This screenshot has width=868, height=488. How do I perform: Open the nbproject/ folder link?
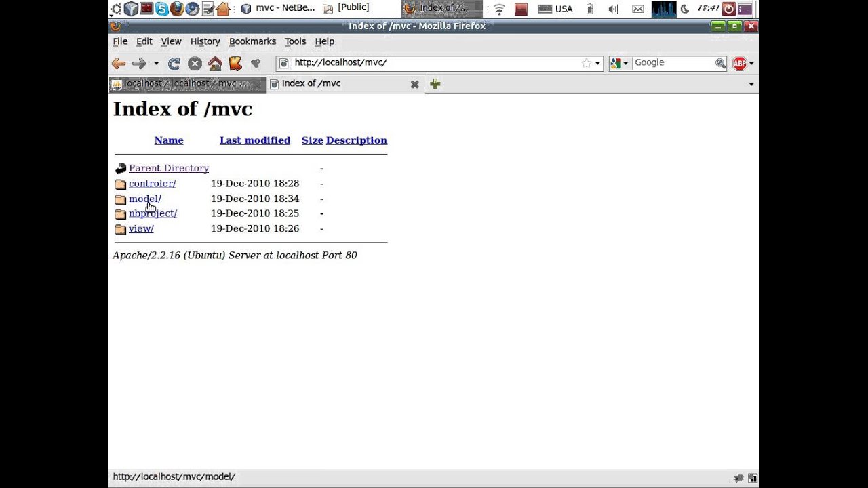point(153,213)
